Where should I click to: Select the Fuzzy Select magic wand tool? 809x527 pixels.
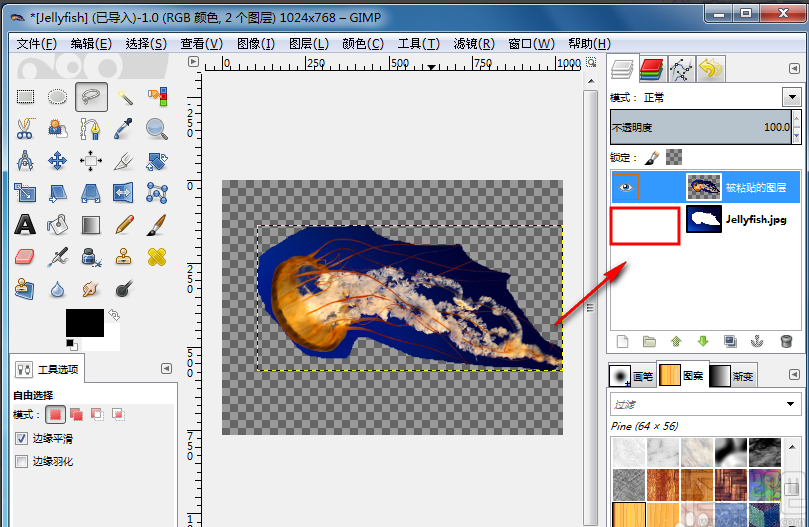[x=124, y=97]
